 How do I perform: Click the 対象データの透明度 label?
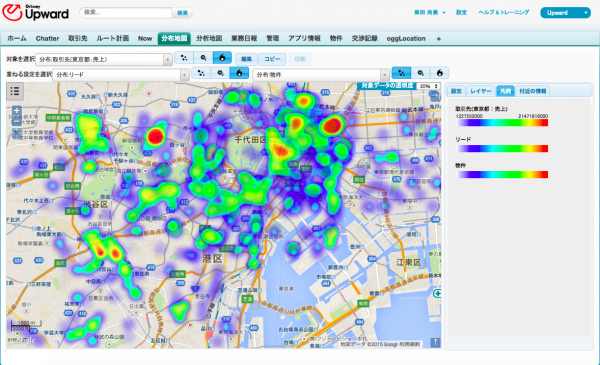387,86
